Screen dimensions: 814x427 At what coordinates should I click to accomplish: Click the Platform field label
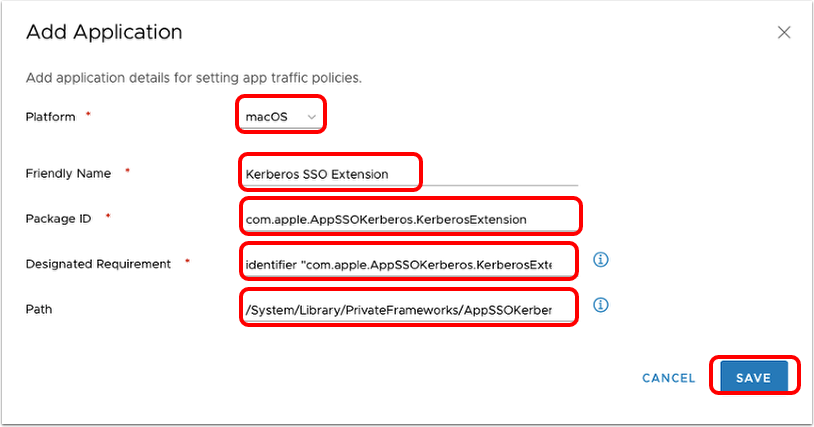coord(50,117)
